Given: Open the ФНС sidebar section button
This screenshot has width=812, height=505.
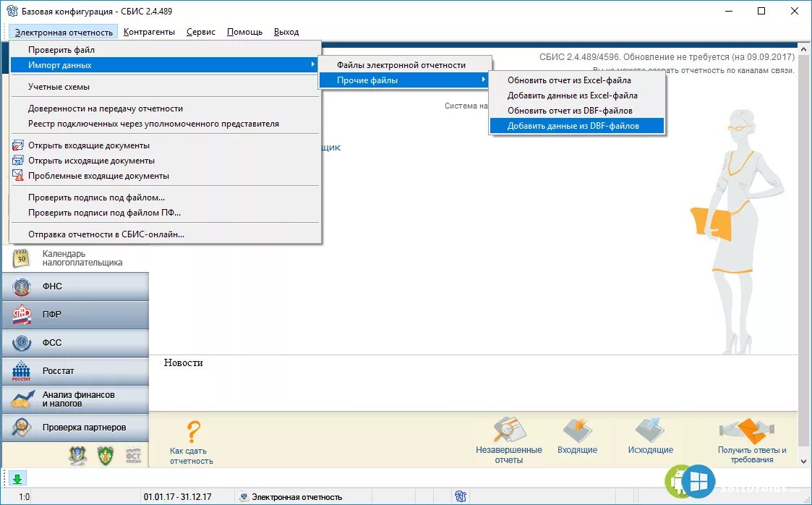Looking at the screenshot, I should pyautogui.click(x=75, y=287).
